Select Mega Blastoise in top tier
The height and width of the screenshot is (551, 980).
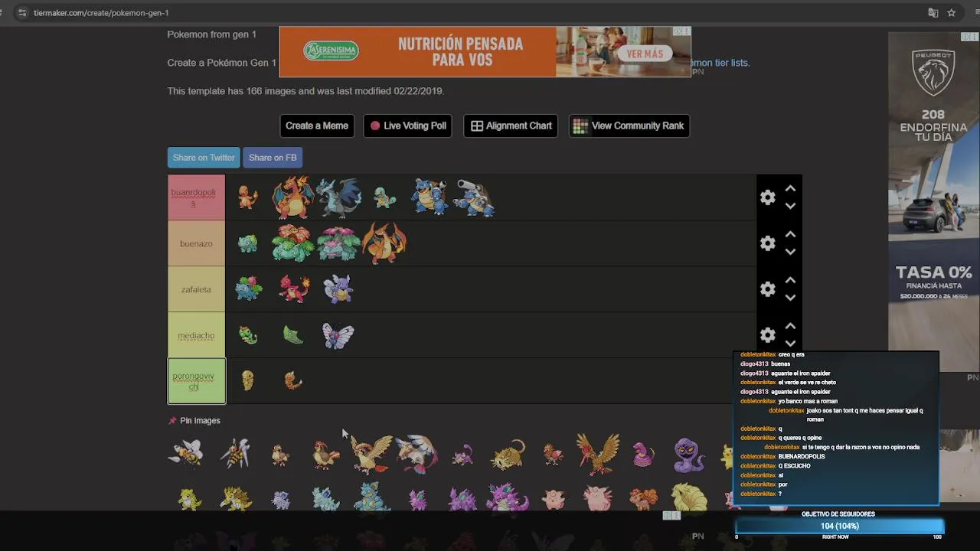(475, 197)
